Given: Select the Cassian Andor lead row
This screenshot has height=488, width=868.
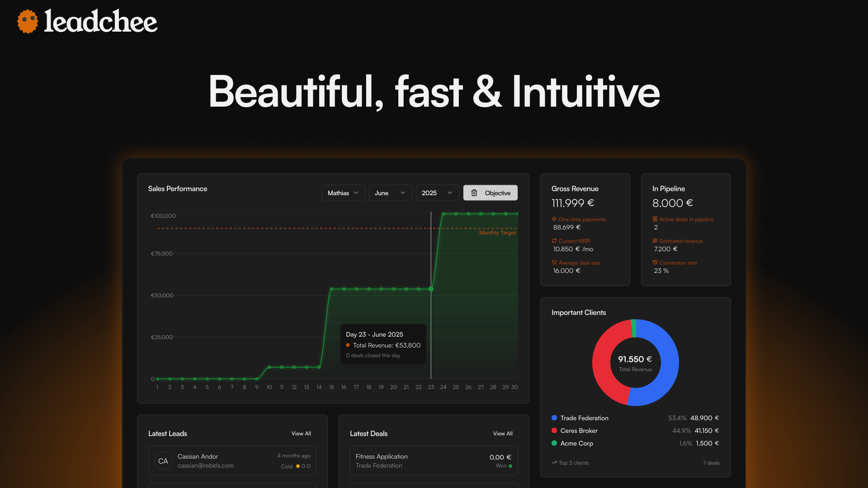Looking at the screenshot, I should click(232, 461).
